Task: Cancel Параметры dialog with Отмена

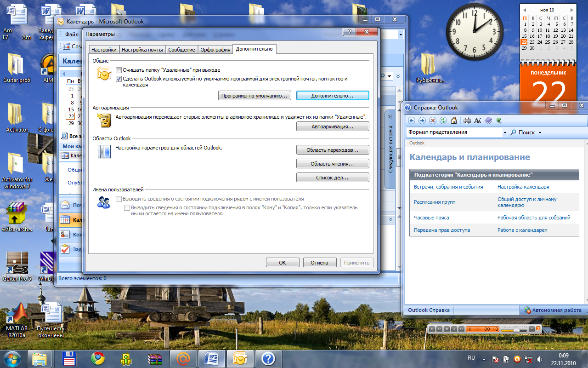Action: (320, 263)
